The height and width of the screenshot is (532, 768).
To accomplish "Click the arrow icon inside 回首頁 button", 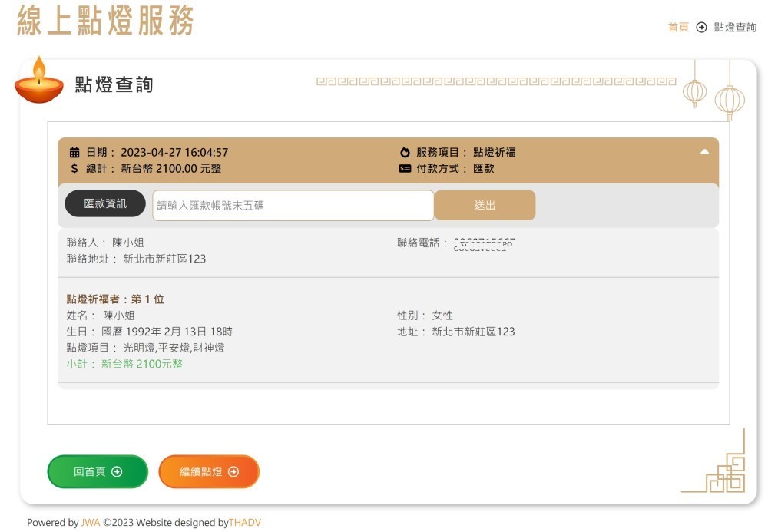I will (117, 472).
